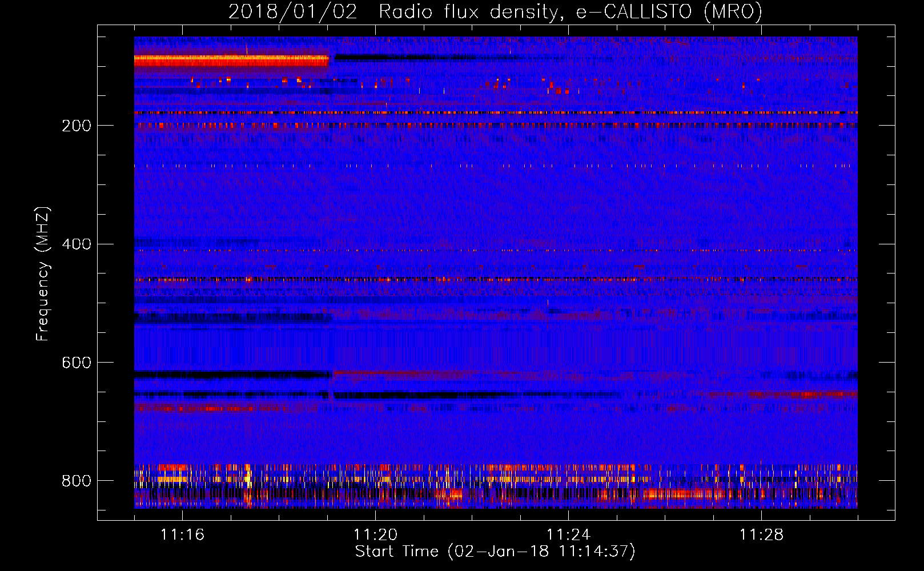This screenshot has height=571, width=924.
Task: Click the 800 frequency tick label
Action: coord(77,481)
